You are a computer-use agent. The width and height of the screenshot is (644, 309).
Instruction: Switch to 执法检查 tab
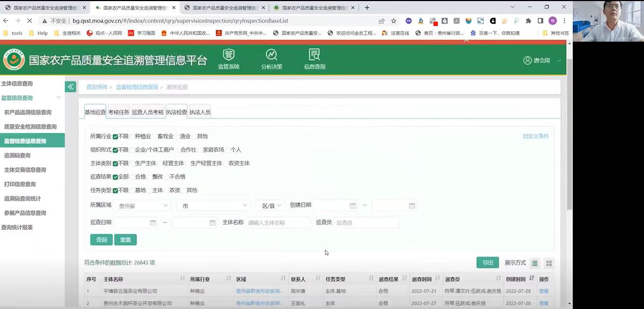176,112
